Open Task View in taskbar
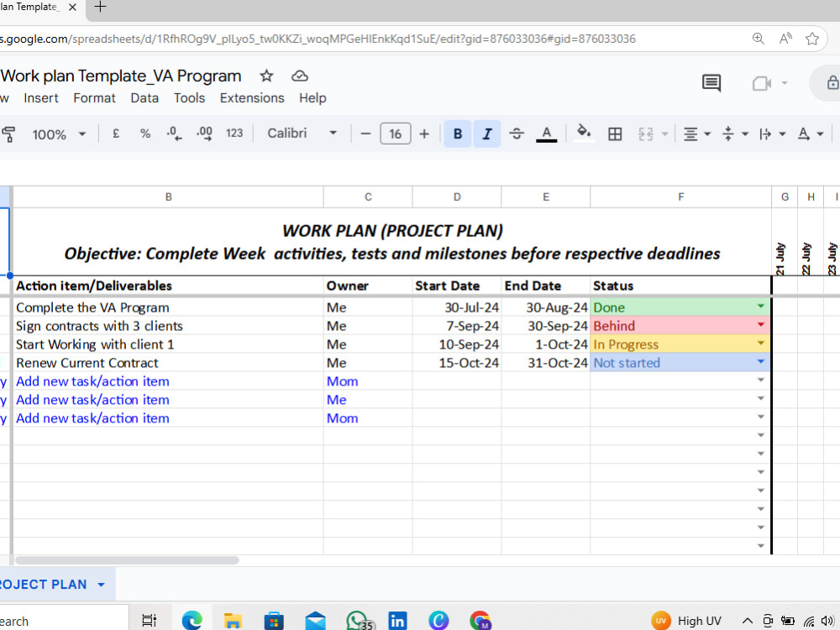Screen dimensions: 840x630 point(149,621)
